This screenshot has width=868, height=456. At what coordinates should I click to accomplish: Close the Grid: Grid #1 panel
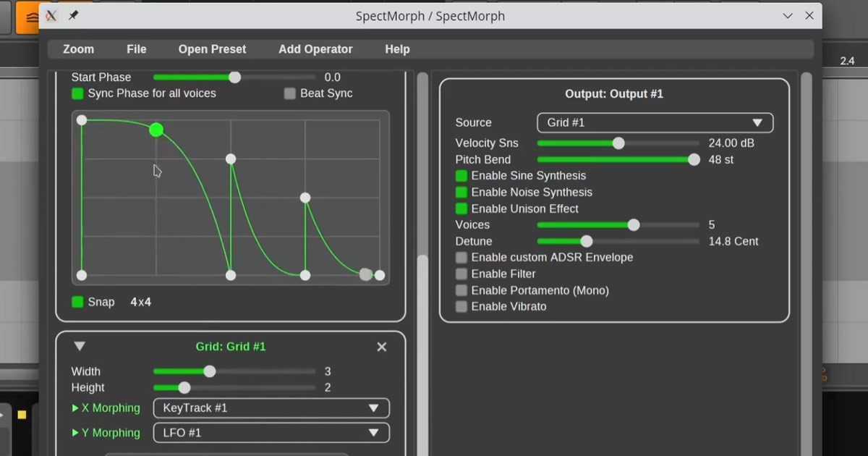(381, 347)
